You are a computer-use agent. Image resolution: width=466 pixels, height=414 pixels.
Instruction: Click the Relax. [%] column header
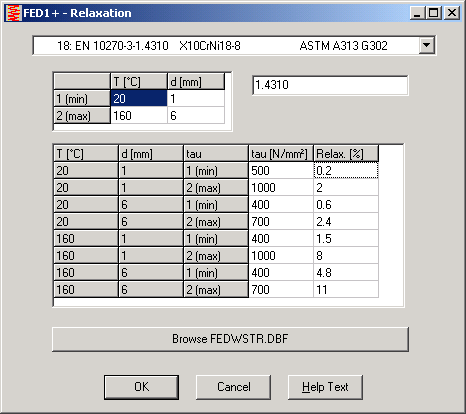point(346,154)
